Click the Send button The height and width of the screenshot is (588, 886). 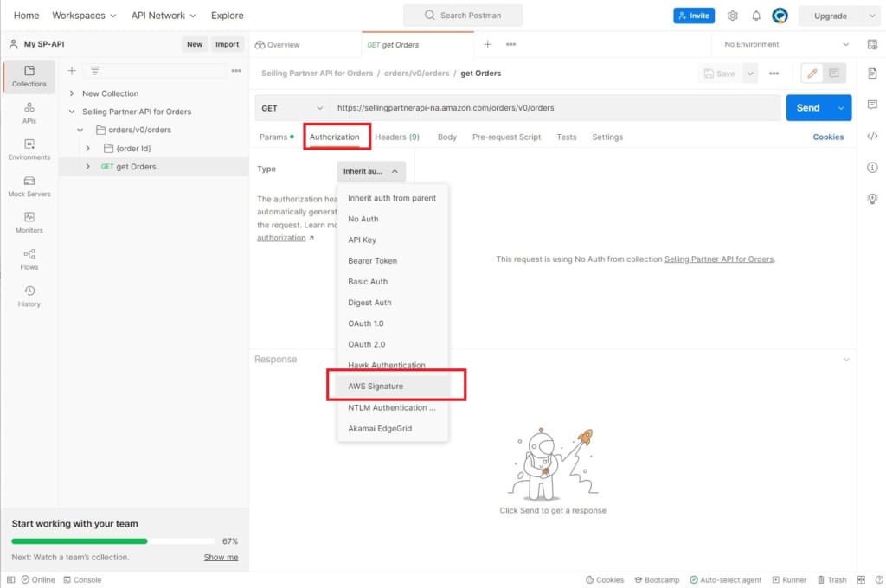(808, 108)
